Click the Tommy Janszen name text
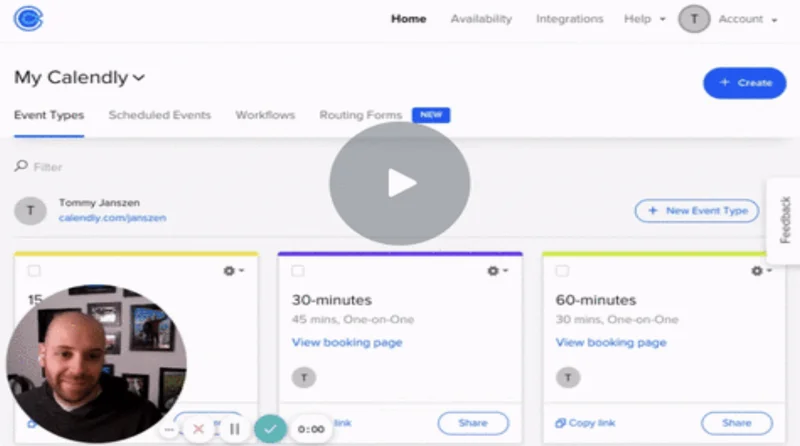The height and width of the screenshot is (446, 800). (x=99, y=203)
